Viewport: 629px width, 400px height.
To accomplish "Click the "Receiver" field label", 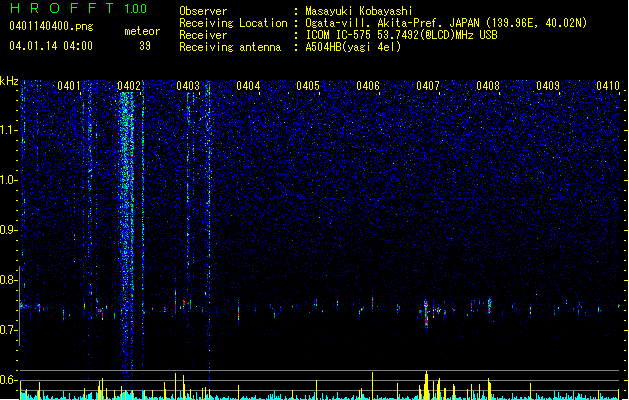I will [203, 35].
